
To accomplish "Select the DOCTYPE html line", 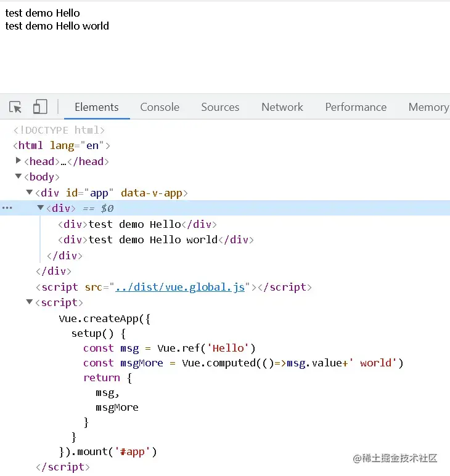I will [59, 130].
